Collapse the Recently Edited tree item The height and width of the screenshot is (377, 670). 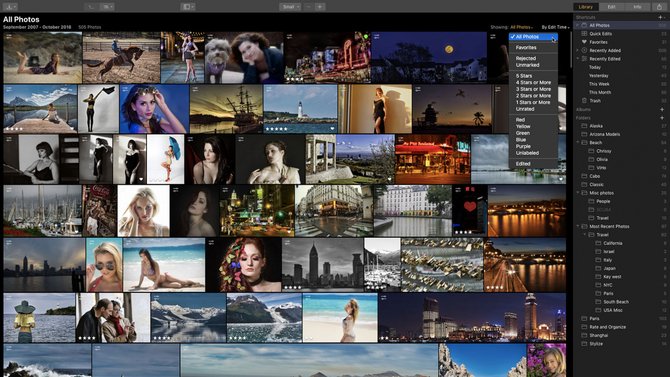578,59
